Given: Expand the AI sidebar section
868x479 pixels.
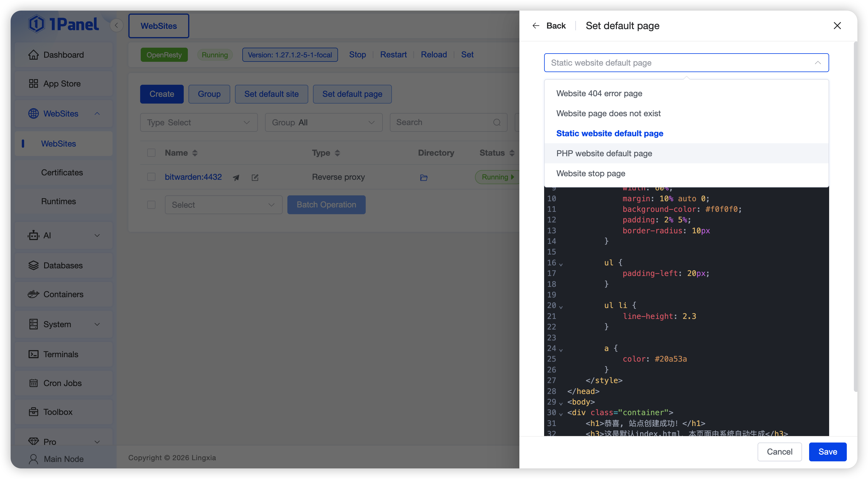Looking at the screenshot, I should pos(63,235).
